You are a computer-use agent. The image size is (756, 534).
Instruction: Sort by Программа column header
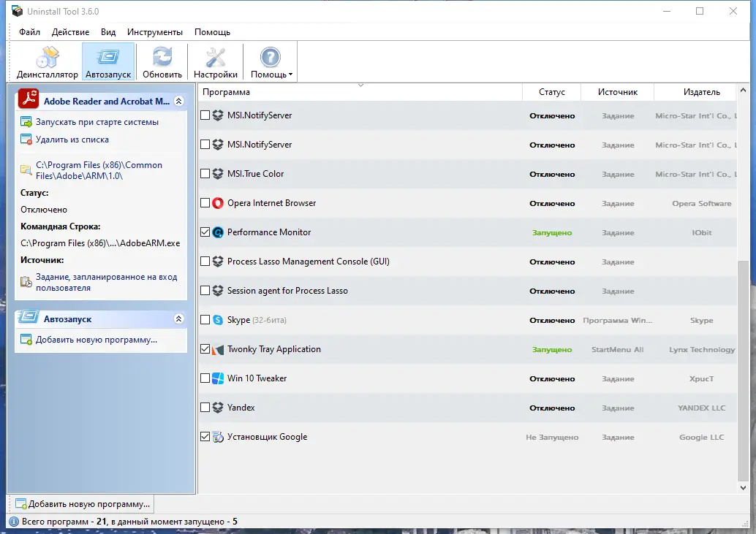[360, 92]
